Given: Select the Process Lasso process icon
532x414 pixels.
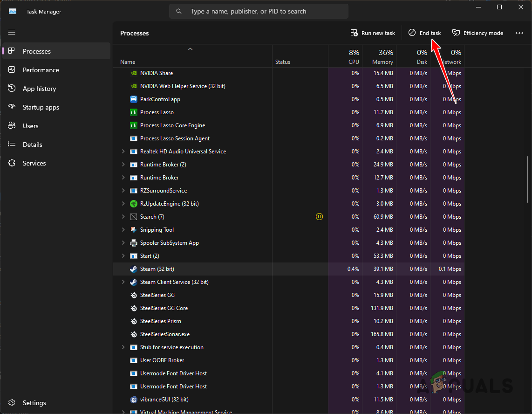Looking at the screenshot, I should pos(133,112).
